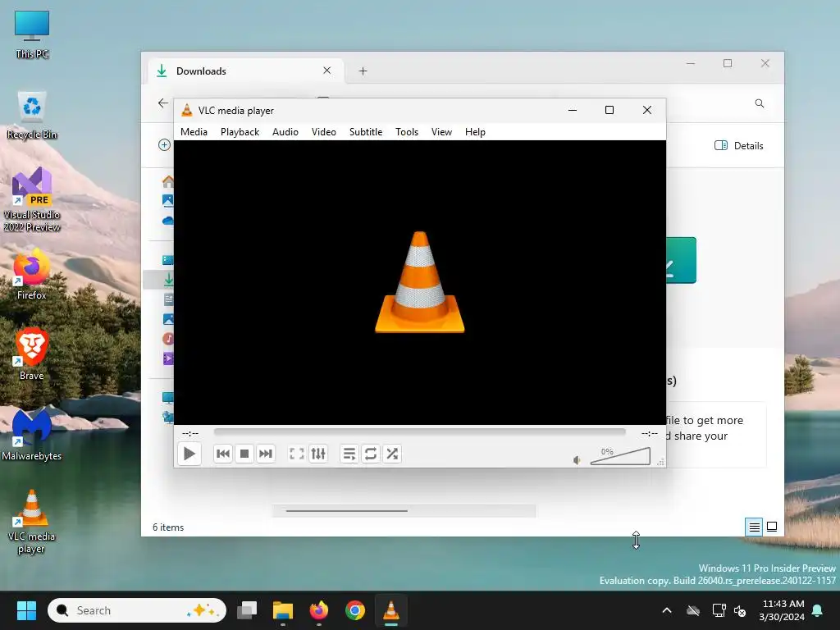The image size is (840, 630).
Task: Toggle VLC fullscreen mode
Action: pyautogui.click(x=297, y=454)
